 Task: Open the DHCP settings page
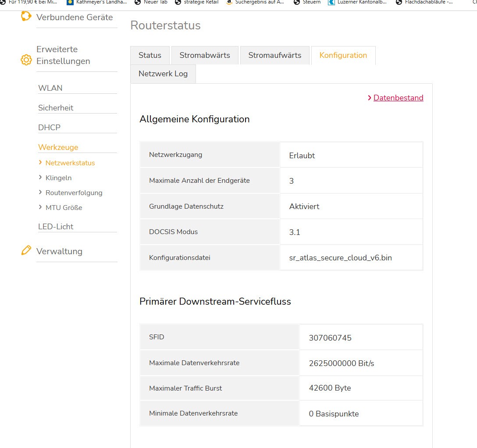coord(49,128)
